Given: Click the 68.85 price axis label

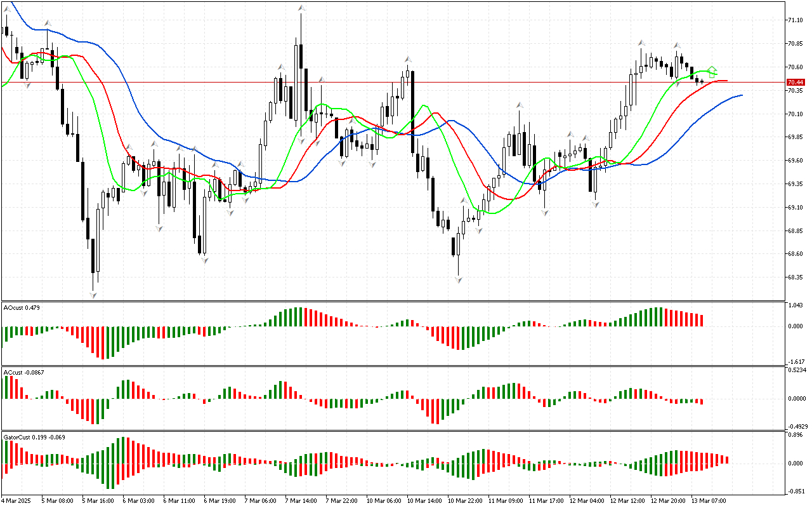Looking at the screenshot, I should [795, 231].
